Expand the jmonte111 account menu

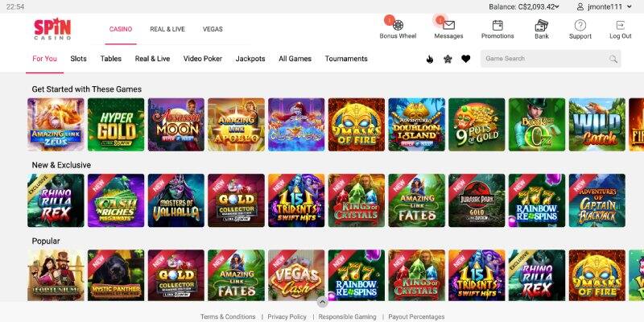point(604,7)
